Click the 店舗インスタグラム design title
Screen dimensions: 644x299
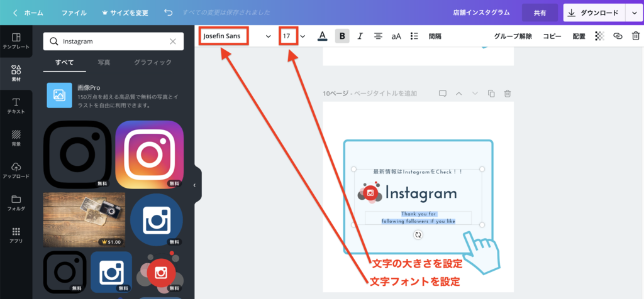(481, 13)
